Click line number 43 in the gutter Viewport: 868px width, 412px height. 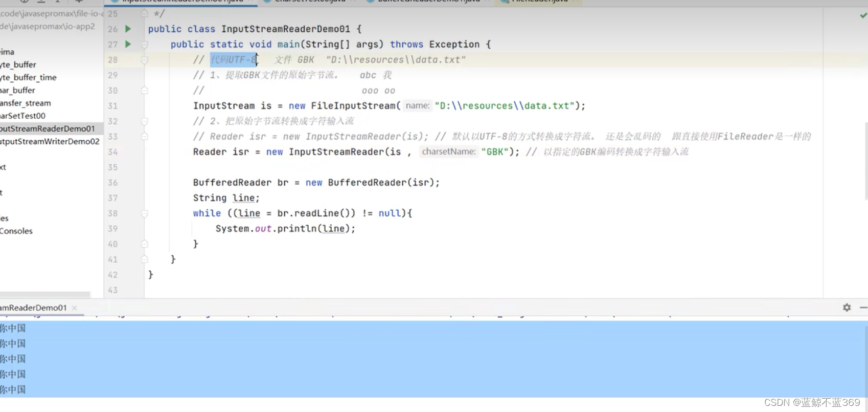(113, 290)
